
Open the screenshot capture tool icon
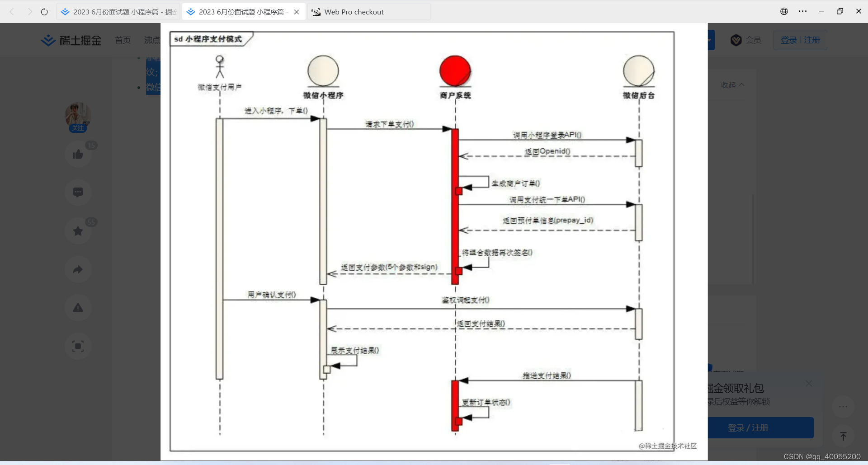click(78, 346)
